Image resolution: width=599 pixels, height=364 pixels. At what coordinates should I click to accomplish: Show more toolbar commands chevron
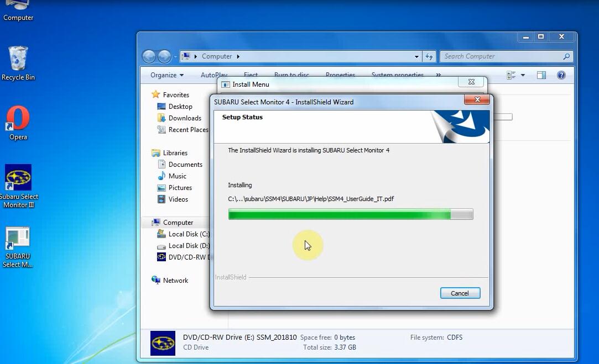pyautogui.click(x=438, y=75)
